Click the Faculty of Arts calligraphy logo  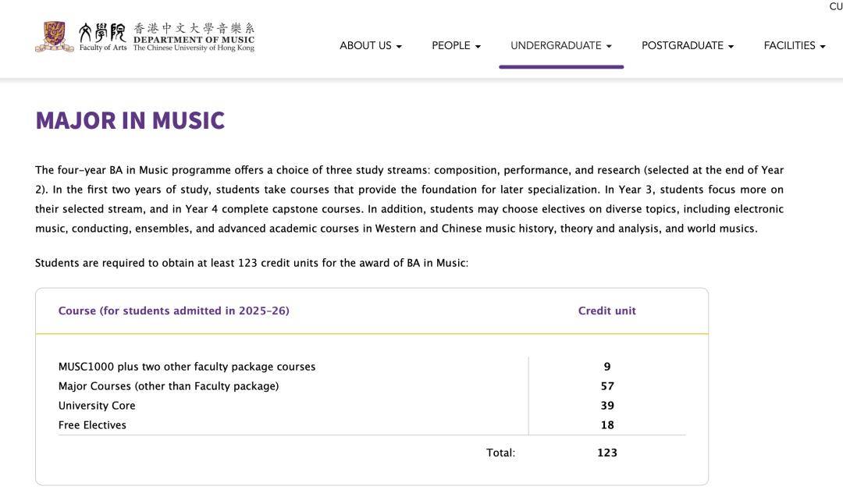tap(102, 37)
